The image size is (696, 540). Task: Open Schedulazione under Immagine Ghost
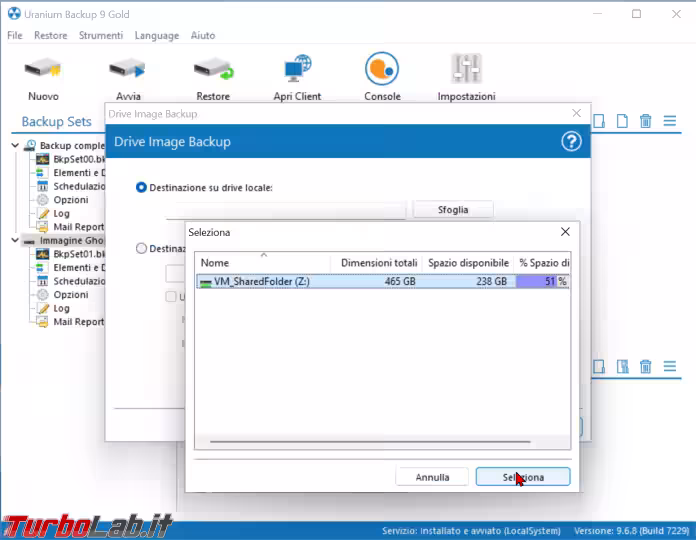pos(71,281)
